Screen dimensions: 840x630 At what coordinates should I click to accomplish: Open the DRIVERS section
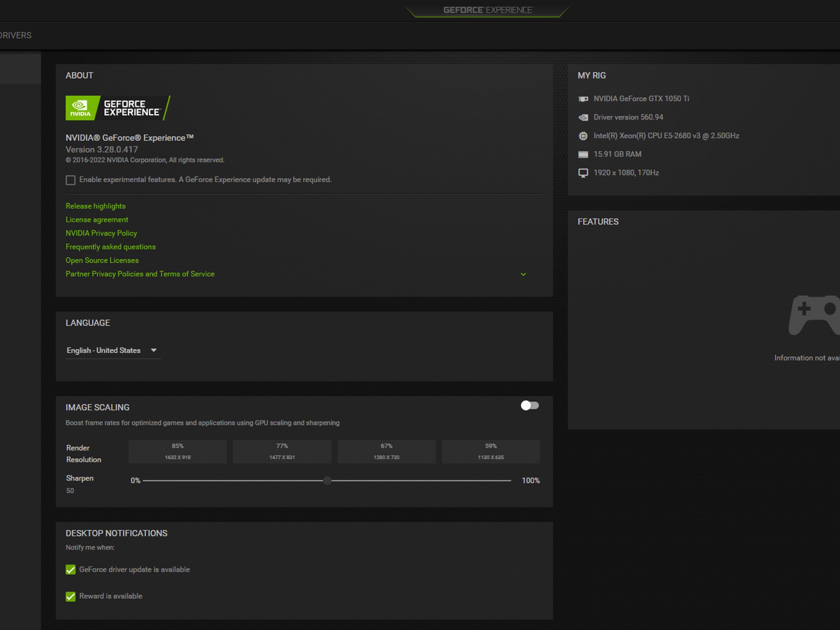(x=16, y=35)
